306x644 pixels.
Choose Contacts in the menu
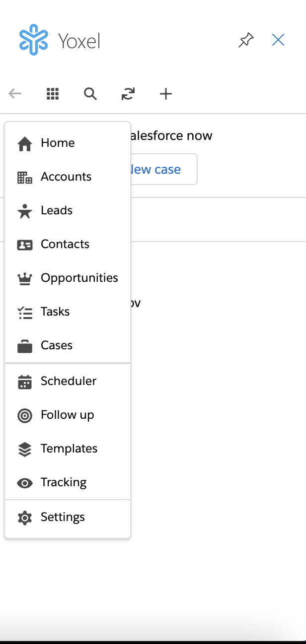(x=65, y=244)
